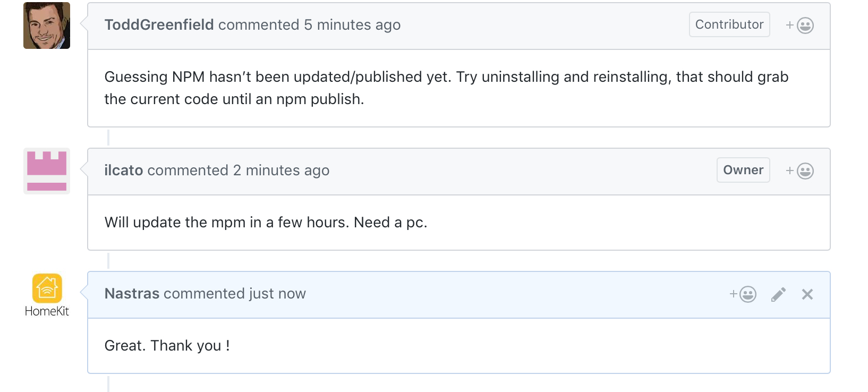Click the Owner badge on ilcato's comment
Screen dimensions: 868x392
coord(743,170)
